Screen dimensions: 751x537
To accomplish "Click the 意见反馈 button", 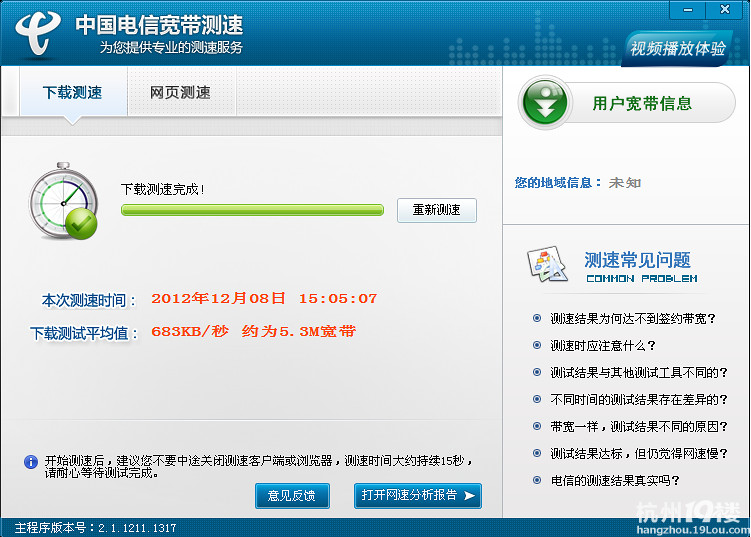I will tap(292, 495).
